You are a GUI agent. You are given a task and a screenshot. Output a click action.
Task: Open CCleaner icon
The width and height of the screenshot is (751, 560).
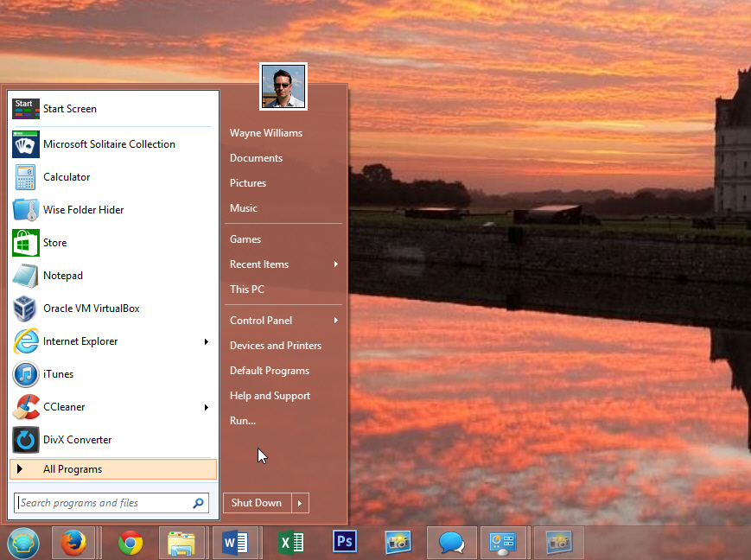[x=25, y=407]
